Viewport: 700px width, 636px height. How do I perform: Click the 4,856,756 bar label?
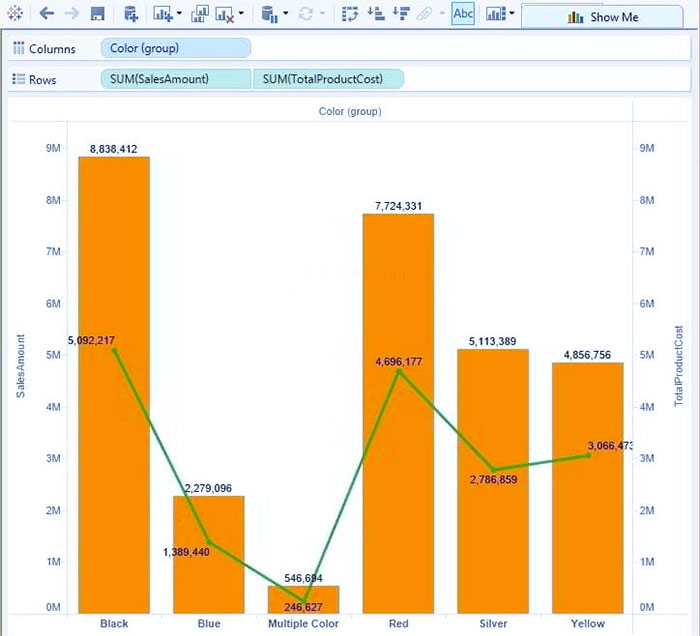(587, 355)
